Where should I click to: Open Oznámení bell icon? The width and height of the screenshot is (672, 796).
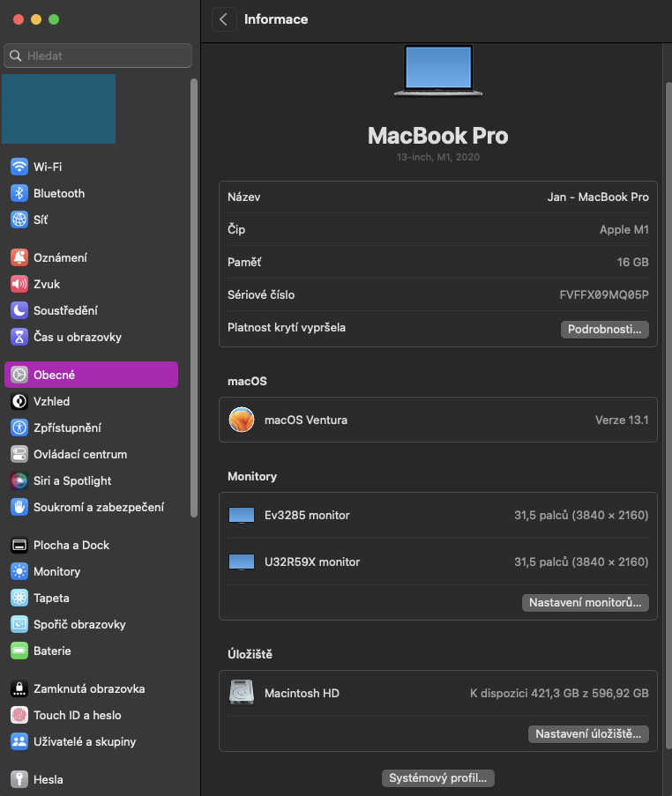point(19,257)
